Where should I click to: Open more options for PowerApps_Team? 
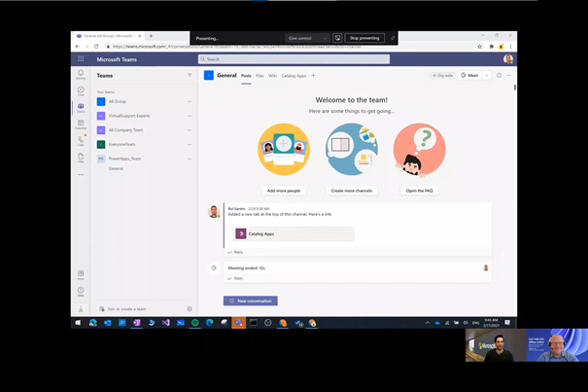pyautogui.click(x=190, y=159)
